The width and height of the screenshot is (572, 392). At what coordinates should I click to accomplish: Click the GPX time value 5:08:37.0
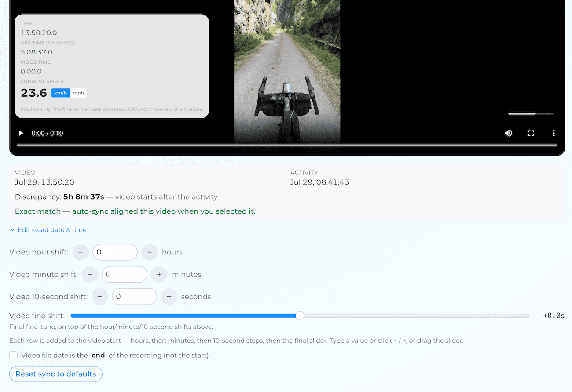pos(37,52)
